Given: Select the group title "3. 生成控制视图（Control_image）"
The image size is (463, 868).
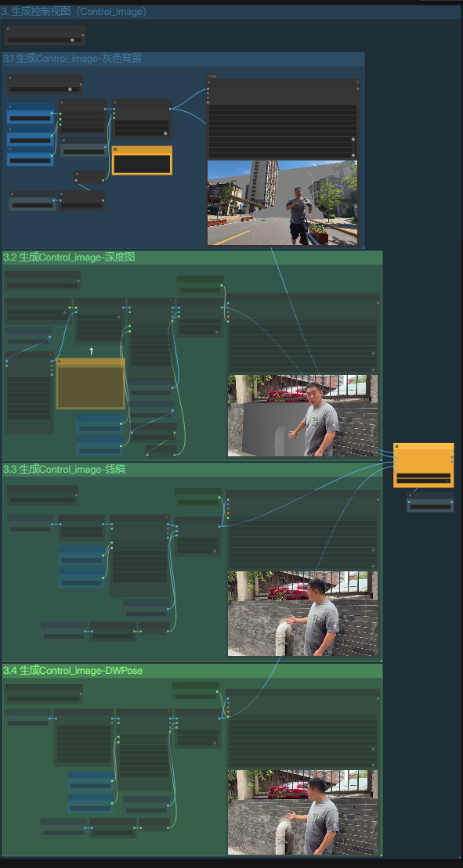Looking at the screenshot, I should [x=74, y=12].
